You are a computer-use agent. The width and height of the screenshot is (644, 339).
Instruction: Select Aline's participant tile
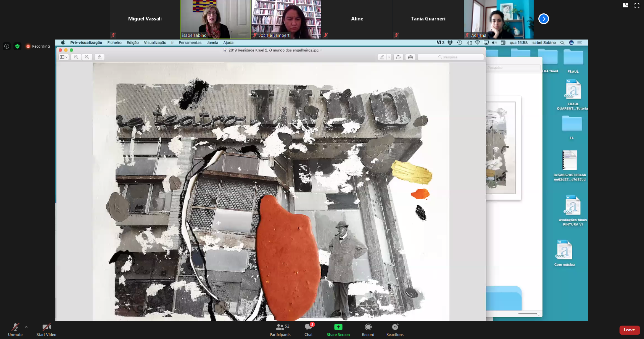(357, 19)
